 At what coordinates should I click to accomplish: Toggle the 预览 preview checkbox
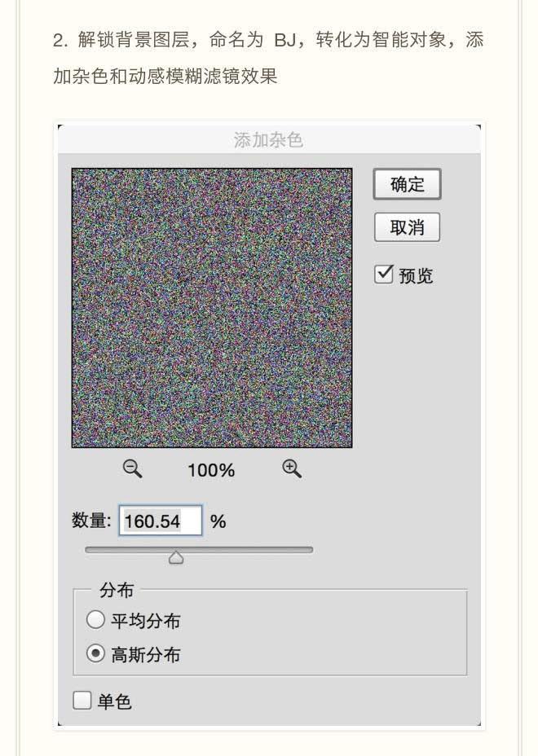click(x=384, y=274)
